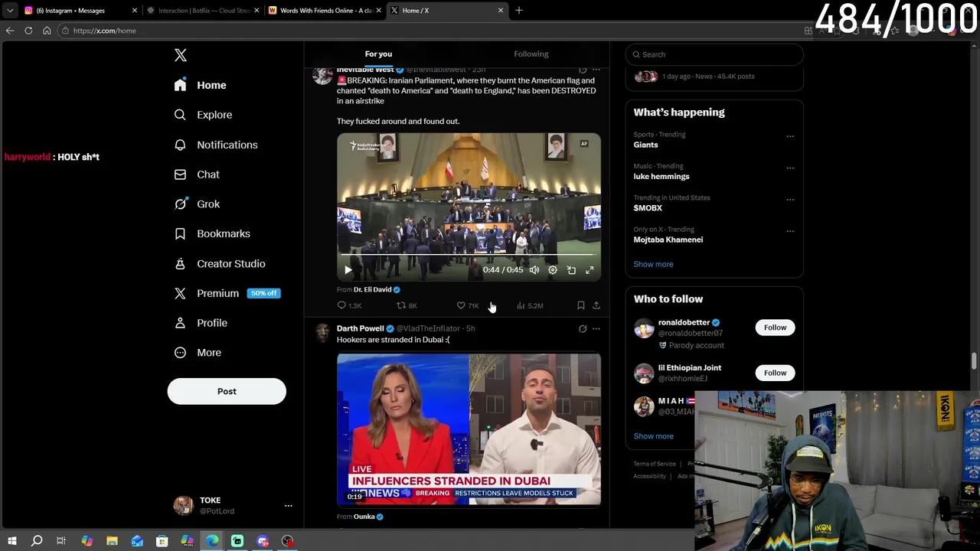Open more options for Mojtaba Khamenei trend

click(x=790, y=230)
